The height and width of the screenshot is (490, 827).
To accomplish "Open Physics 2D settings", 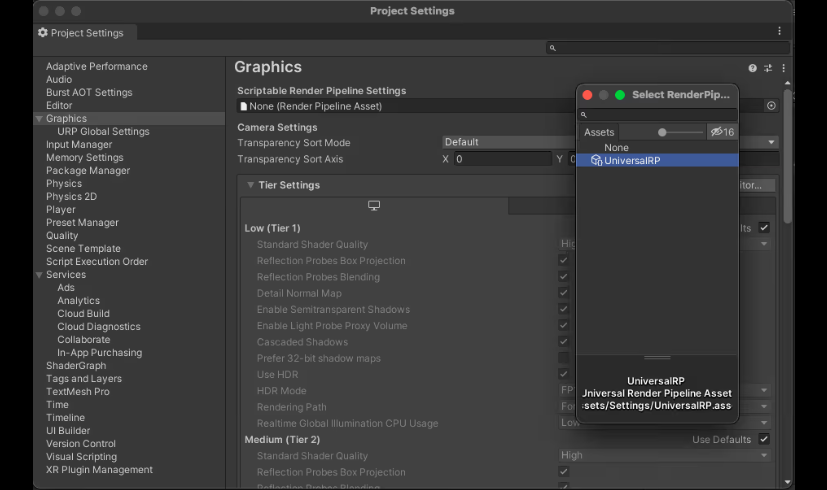I will (x=71, y=197).
